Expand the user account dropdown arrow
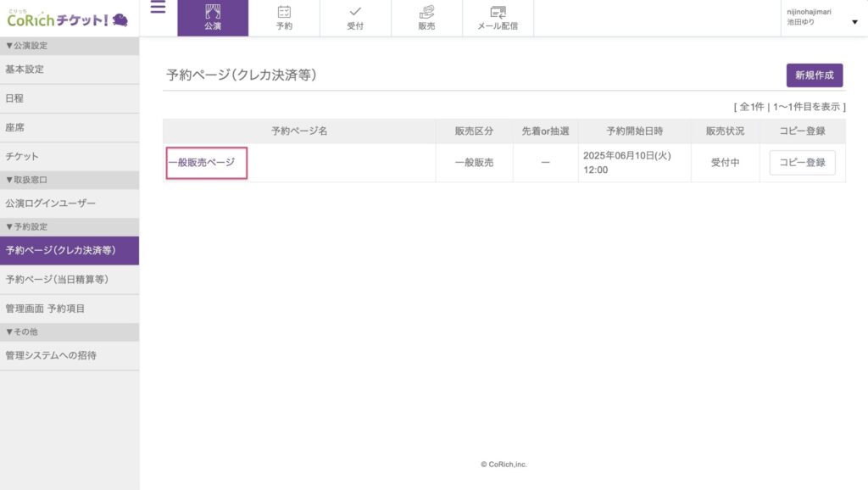This screenshot has height=490, width=868. [x=854, y=22]
